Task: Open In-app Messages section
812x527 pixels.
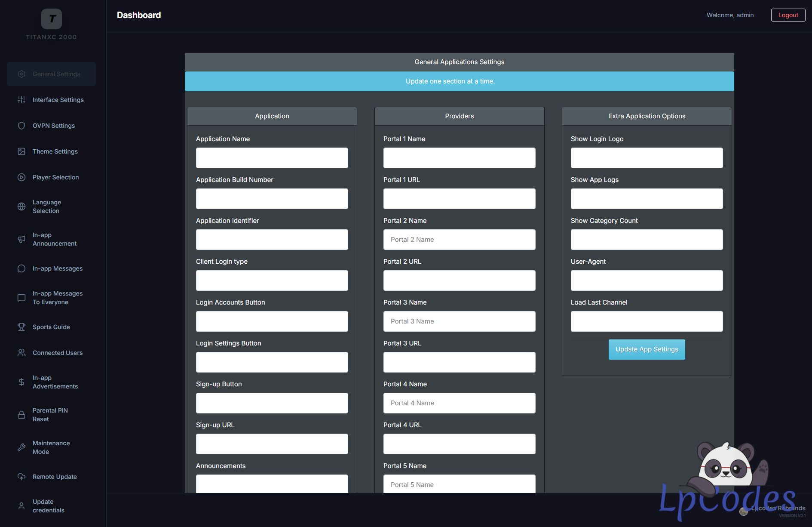Action: click(57, 268)
